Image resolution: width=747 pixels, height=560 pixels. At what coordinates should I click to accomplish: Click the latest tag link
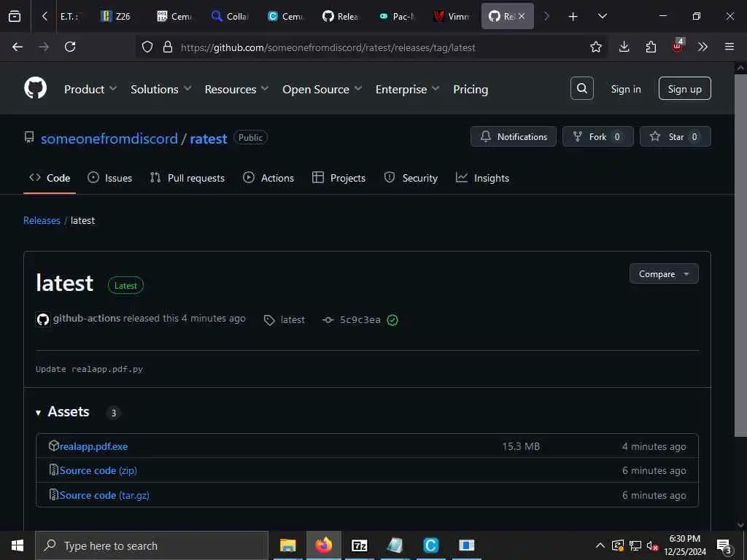tap(293, 320)
